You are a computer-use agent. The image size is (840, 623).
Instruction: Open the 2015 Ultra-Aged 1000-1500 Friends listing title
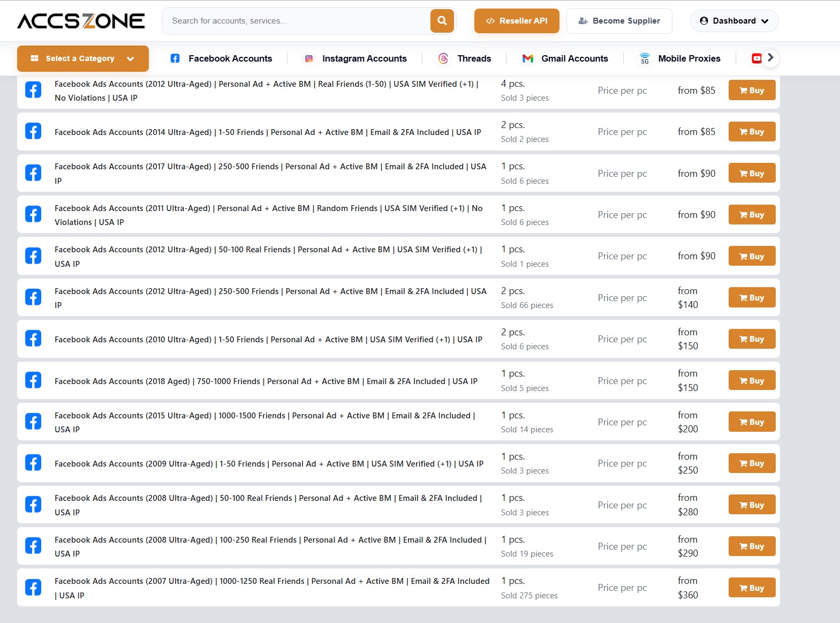[265, 423]
